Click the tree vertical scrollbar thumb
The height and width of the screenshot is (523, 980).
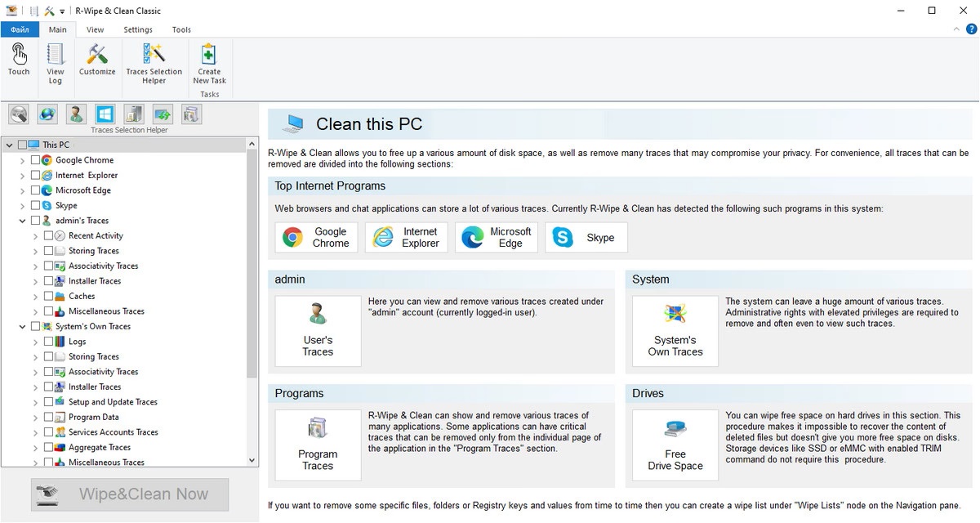(x=252, y=264)
